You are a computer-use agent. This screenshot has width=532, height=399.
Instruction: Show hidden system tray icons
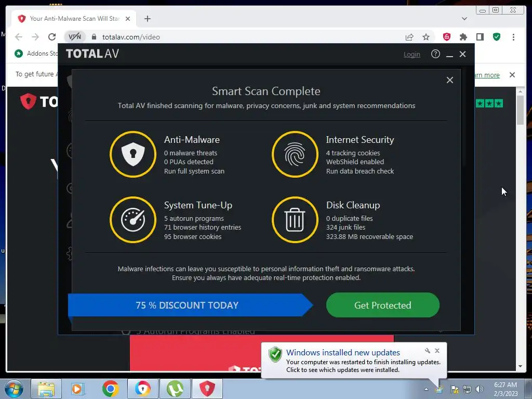tap(426, 389)
